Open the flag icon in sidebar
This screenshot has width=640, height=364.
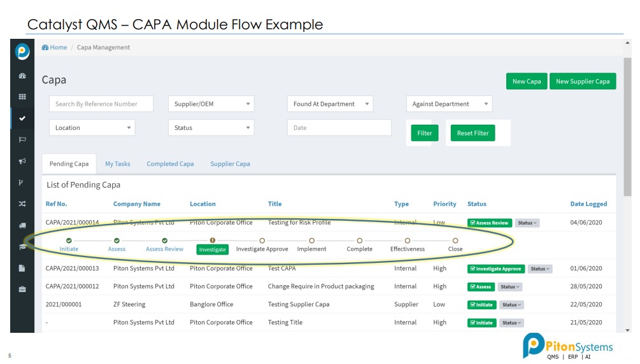tap(22, 139)
